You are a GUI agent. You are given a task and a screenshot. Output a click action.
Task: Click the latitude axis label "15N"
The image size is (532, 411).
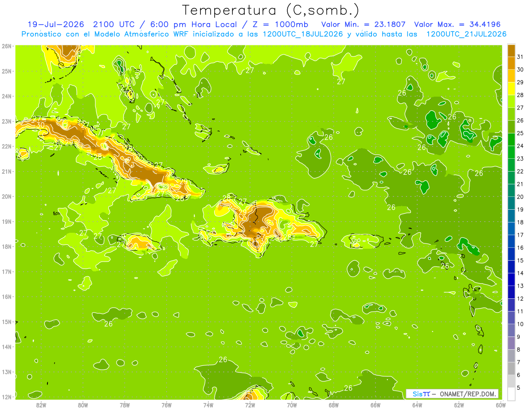tap(7, 322)
